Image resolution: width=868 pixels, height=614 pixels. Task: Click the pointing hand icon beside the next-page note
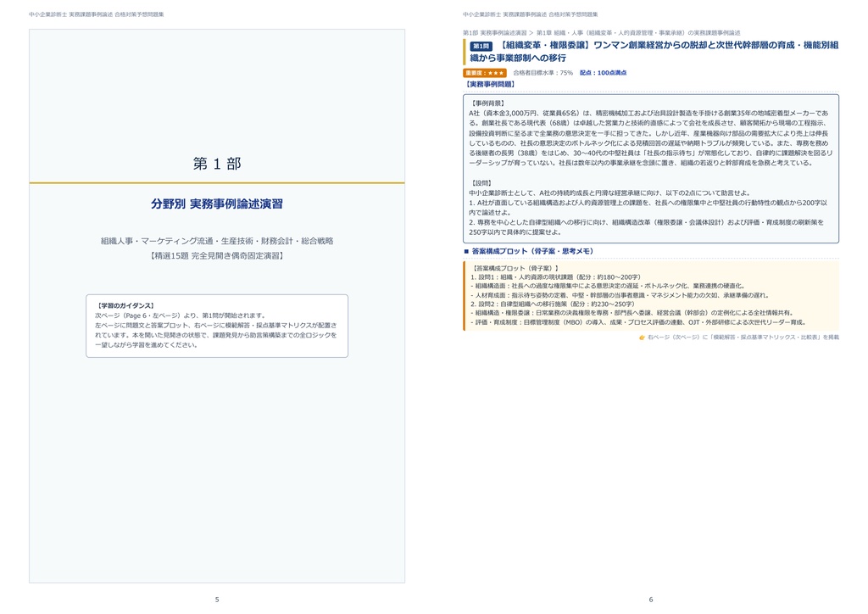pyautogui.click(x=642, y=338)
